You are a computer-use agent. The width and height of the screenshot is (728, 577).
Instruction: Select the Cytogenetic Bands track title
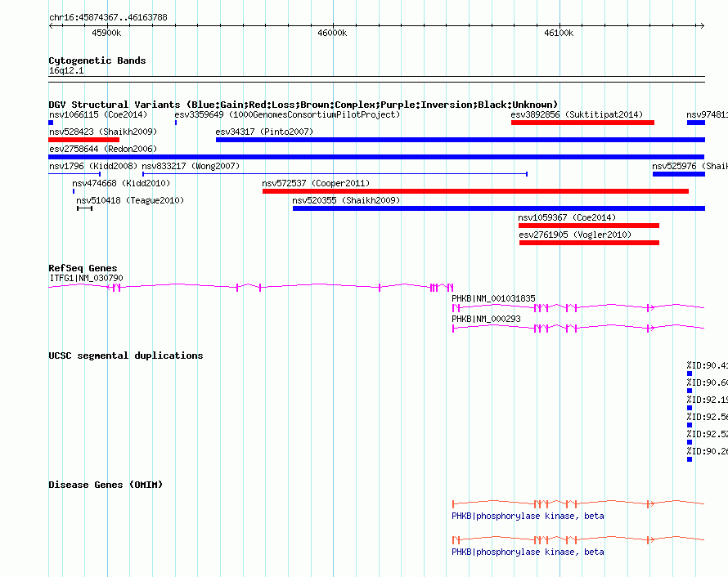click(97, 60)
